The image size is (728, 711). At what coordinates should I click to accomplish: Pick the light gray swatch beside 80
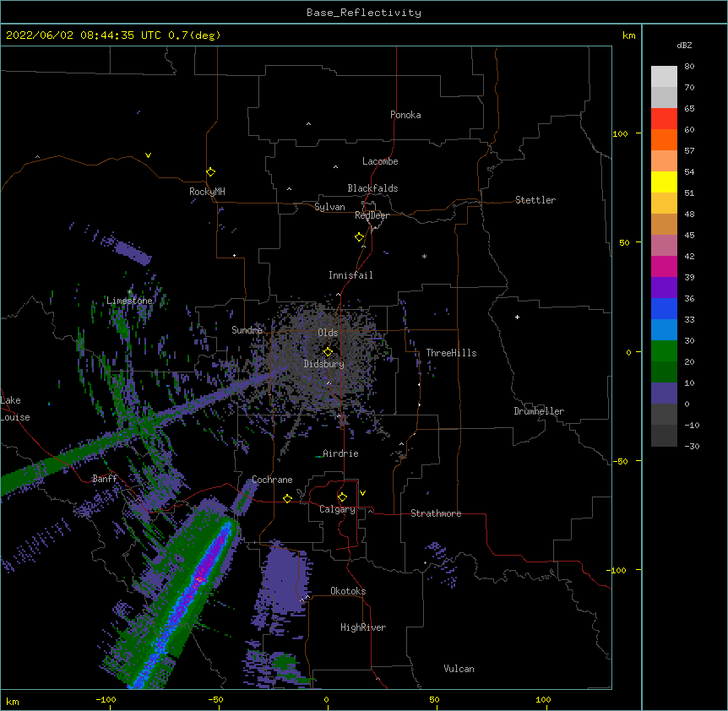pyautogui.click(x=664, y=77)
